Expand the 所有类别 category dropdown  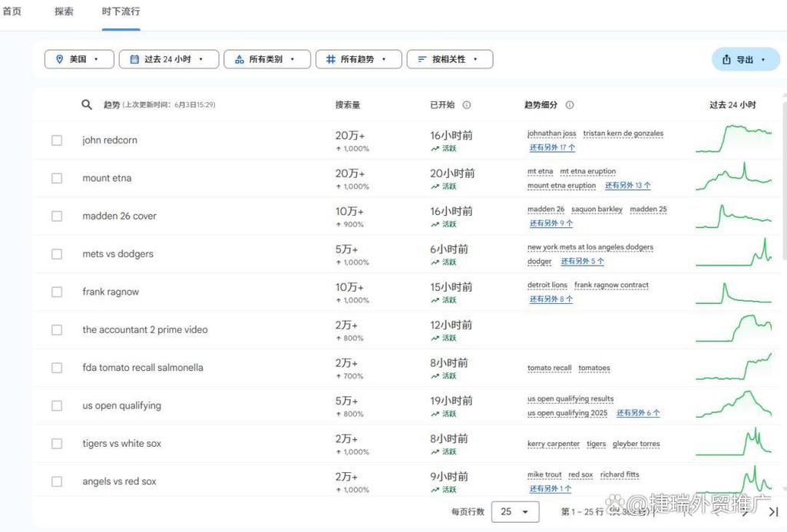pyautogui.click(x=267, y=59)
